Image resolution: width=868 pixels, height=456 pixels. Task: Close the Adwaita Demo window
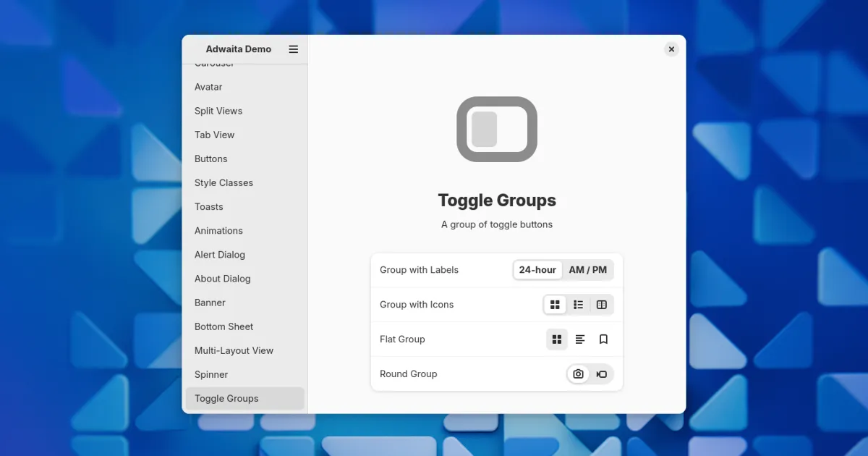point(671,49)
